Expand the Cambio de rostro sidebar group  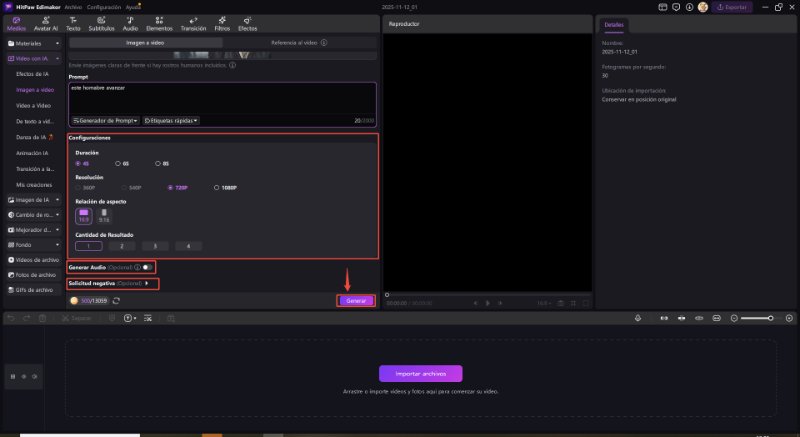click(x=33, y=215)
